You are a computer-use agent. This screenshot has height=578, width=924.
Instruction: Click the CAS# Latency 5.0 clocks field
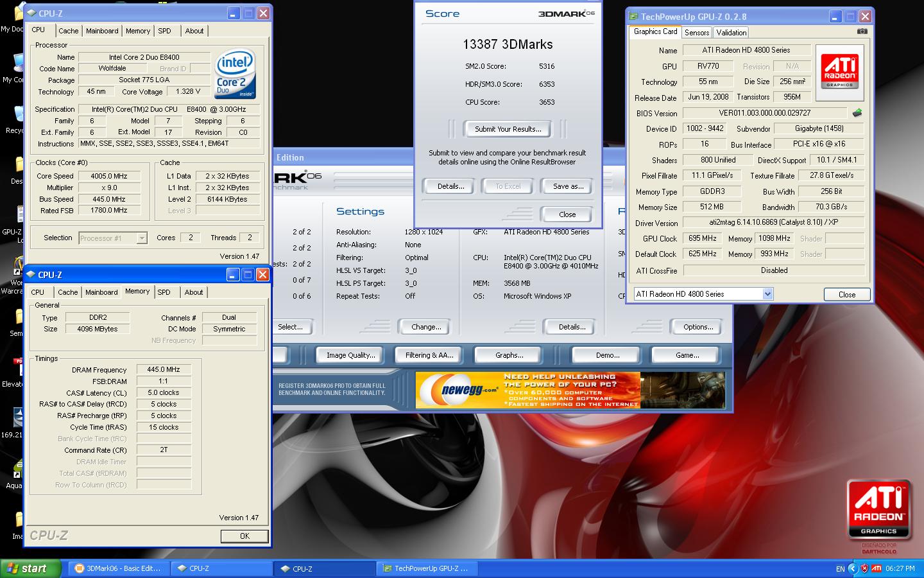[164, 392]
